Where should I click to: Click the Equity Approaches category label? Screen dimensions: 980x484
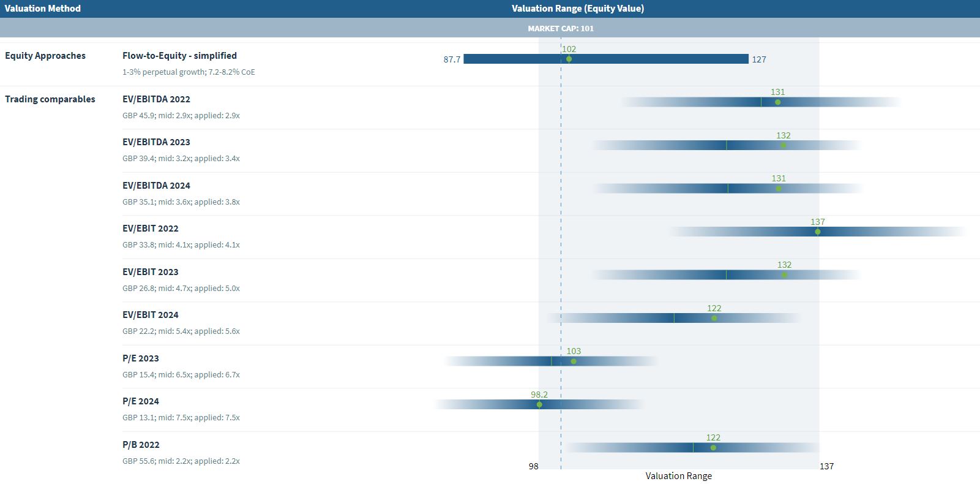pos(45,56)
